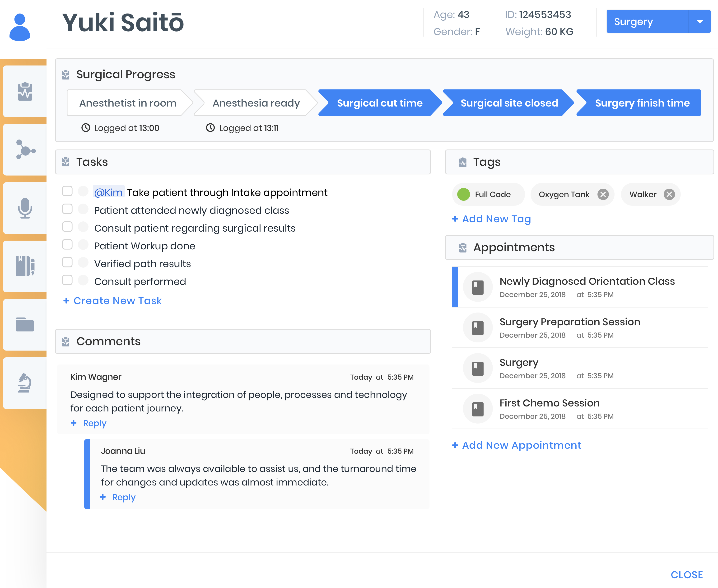Remove the Oxygen Tank tag

(603, 194)
